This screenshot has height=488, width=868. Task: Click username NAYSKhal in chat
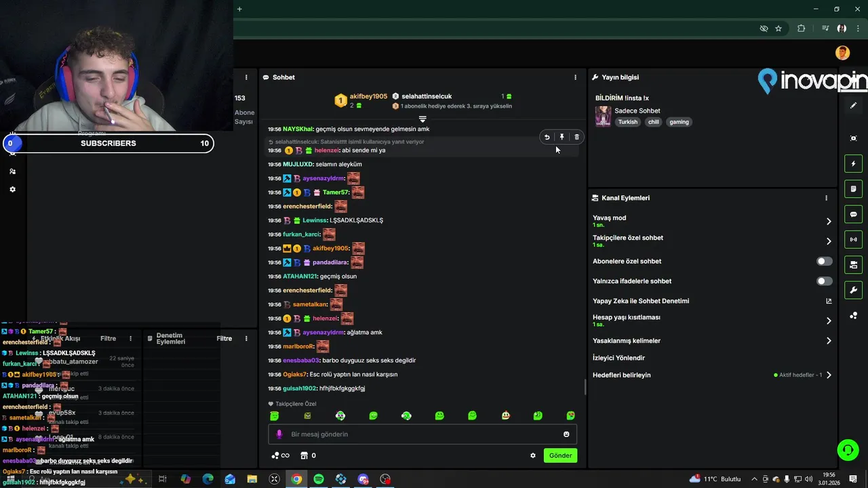coord(298,129)
